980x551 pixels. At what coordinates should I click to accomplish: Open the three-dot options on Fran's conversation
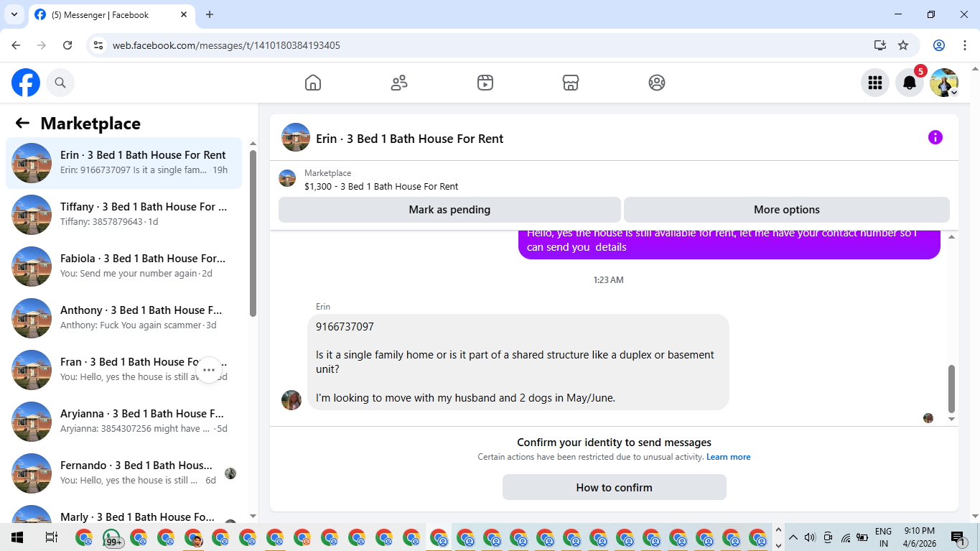pyautogui.click(x=209, y=370)
